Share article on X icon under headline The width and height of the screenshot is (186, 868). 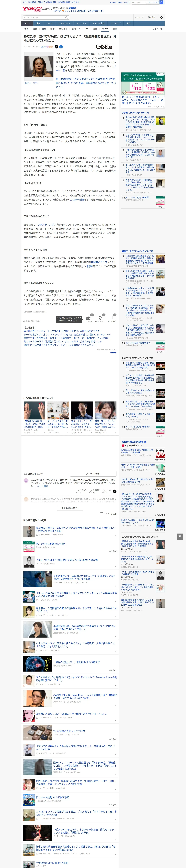pyautogui.click(x=56, y=47)
